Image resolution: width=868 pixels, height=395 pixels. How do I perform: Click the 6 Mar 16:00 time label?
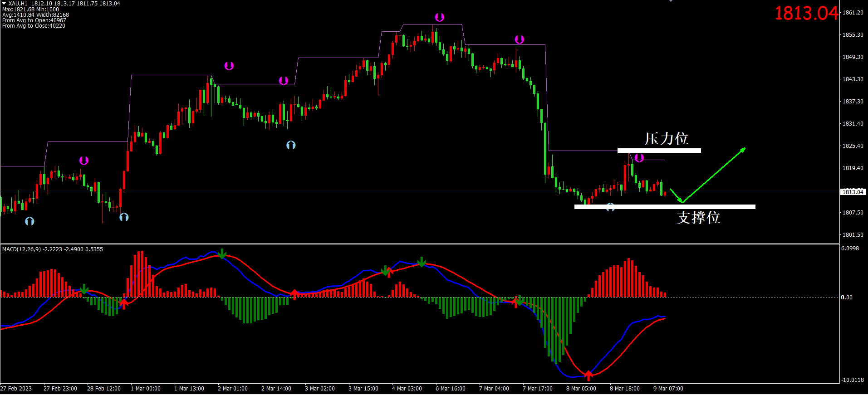coord(451,389)
